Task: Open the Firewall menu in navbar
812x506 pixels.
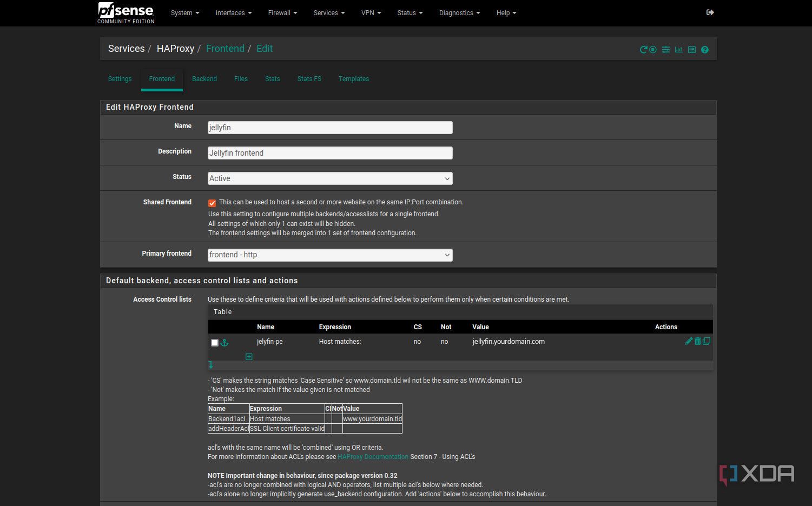Action: 282,13
